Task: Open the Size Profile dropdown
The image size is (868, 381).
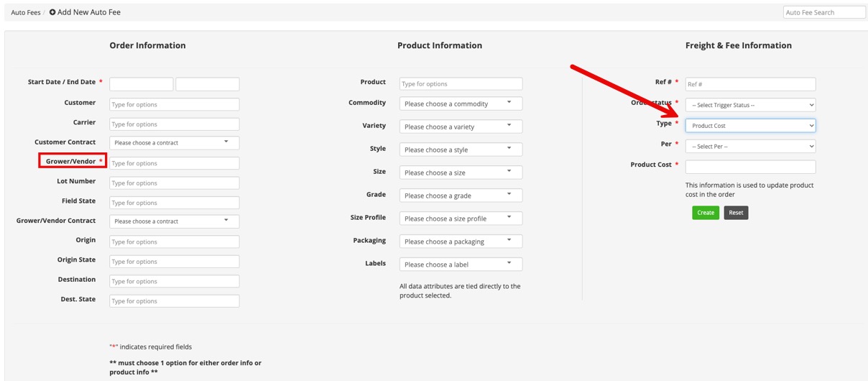Action: pos(461,219)
